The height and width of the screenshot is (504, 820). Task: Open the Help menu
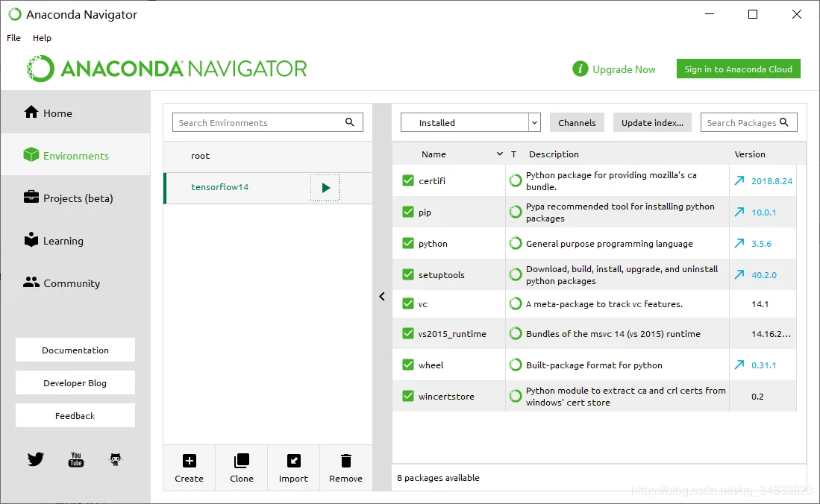[x=42, y=37]
